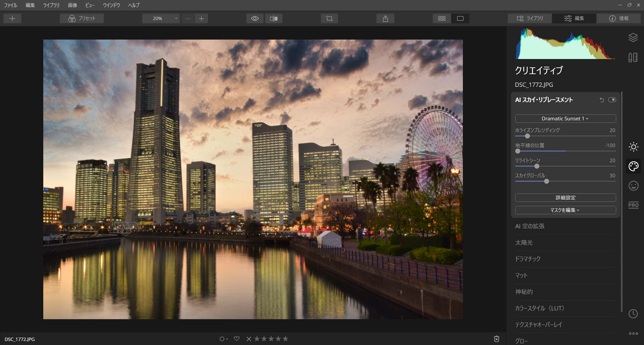
Task: Open the Essentials sun icon
Action: [633, 147]
